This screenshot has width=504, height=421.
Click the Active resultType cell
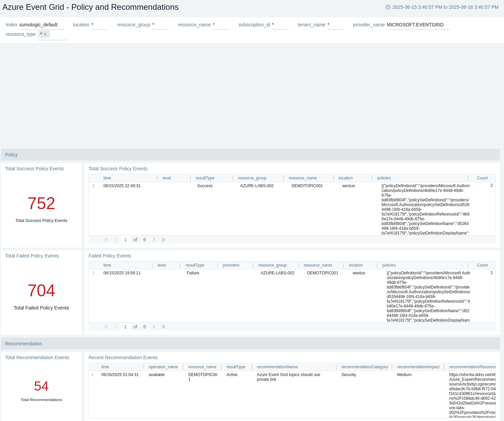(x=232, y=375)
